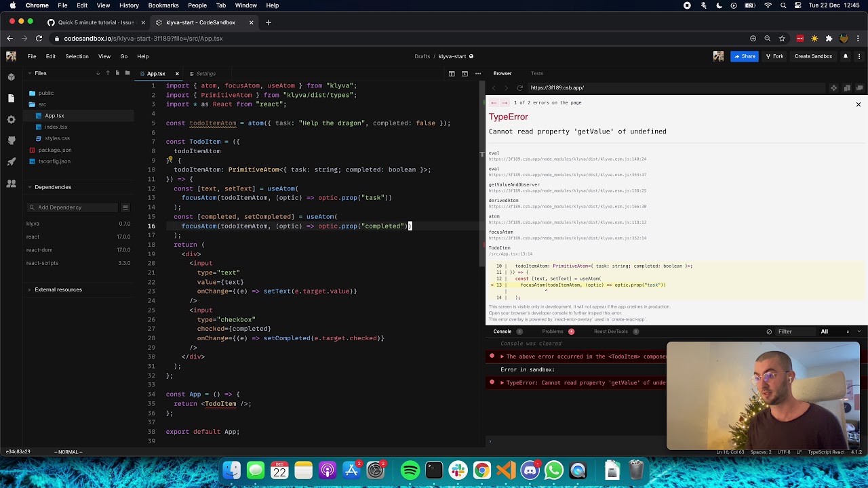Refresh the sandbox preview browser
868x488 pixels.
pos(519,87)
